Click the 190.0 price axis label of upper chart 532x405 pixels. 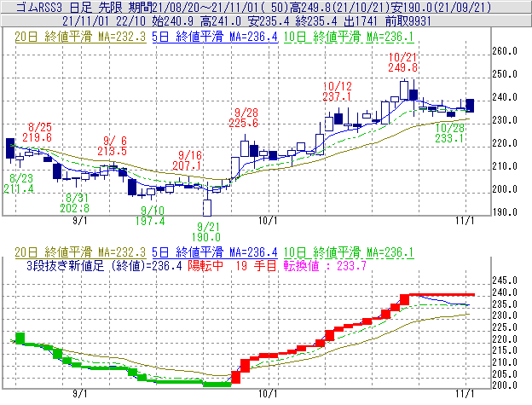coord(505,212)
